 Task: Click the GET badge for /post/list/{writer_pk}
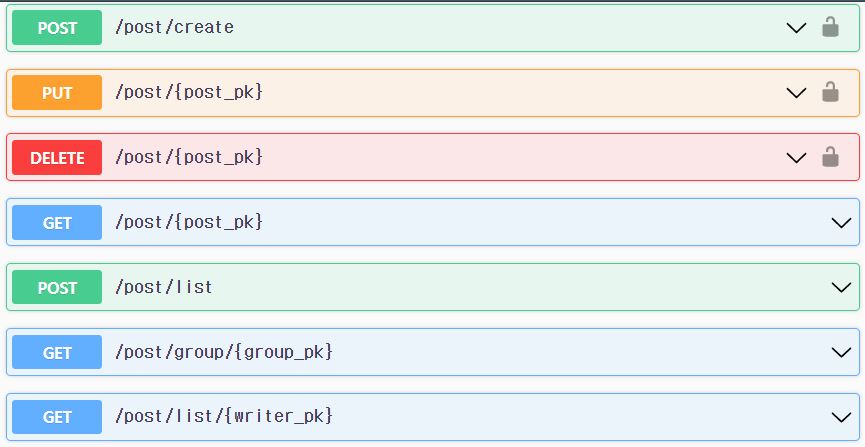tap(57, 417)
